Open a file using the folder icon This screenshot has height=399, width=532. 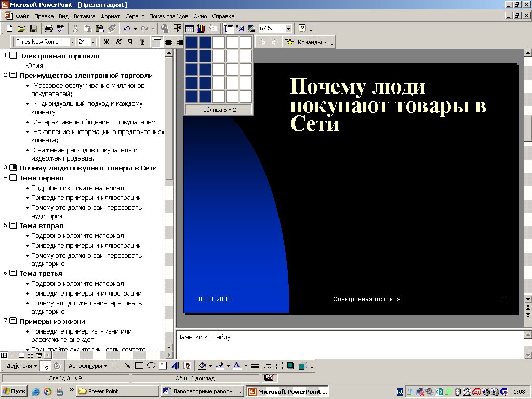point(21,29)
